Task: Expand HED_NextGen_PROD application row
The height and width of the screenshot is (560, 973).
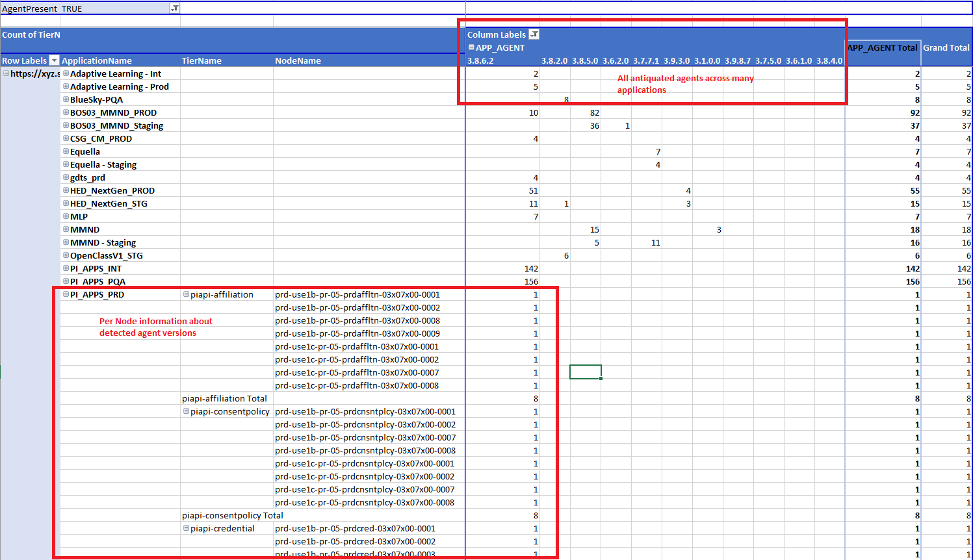Action: click(66, 190)
